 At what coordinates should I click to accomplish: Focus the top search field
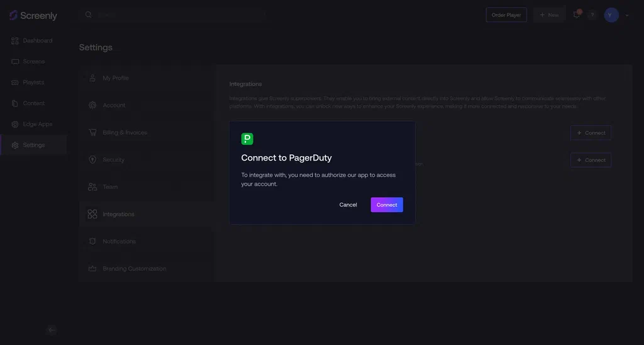pyautogui.click(x=172, y=15)
